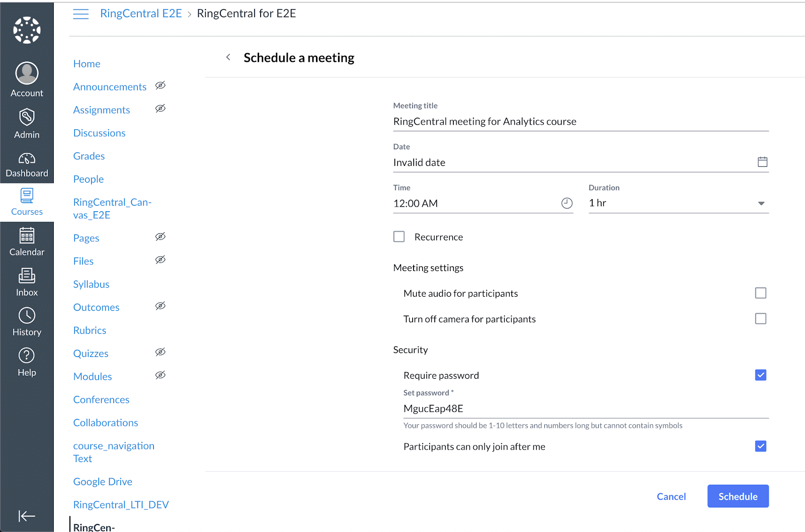Click the Schedule button
805x532 pixels.
click(x=738, y=496)
